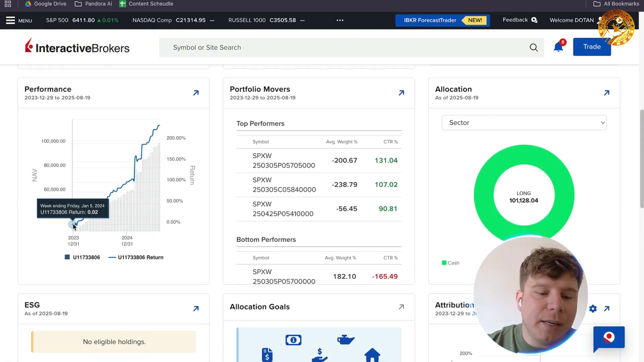Open the Sector allocation dropdown

pyautogui.click(x=524, y=123)
